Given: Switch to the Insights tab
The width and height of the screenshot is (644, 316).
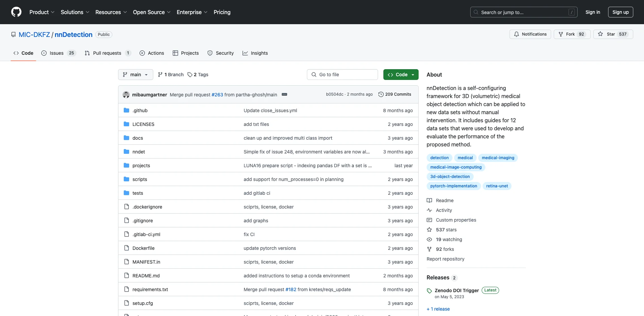Looking at the screenshot, I should [255, 53].
